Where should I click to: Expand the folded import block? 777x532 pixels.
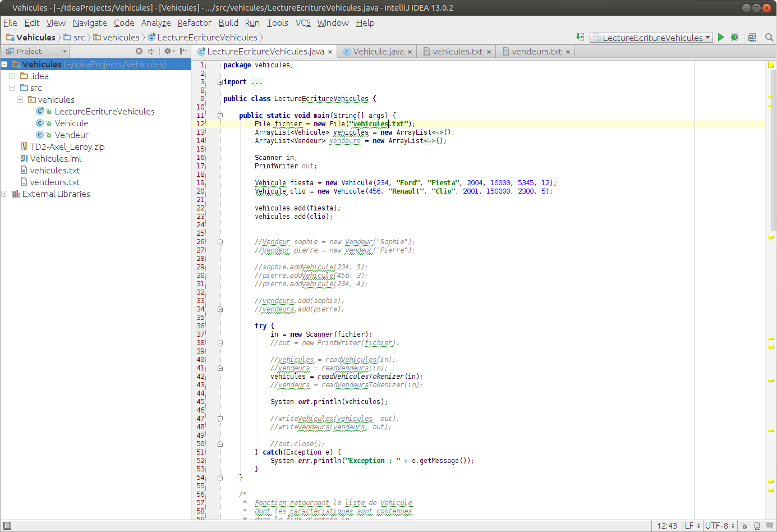point(220,82)
